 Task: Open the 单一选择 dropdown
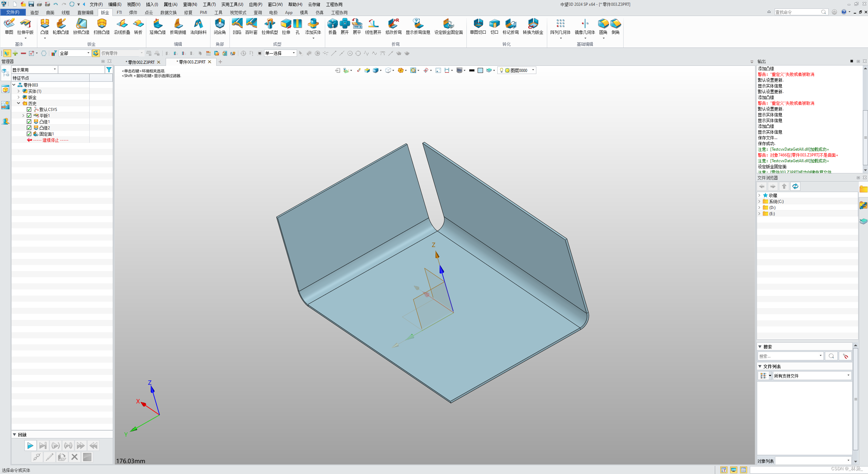(x=293, y=53)
